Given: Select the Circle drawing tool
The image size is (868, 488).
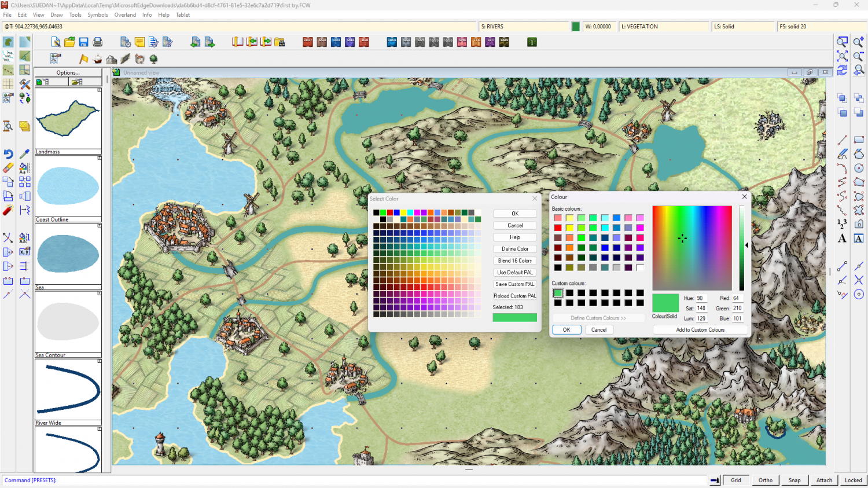Looking at the screenshot, I should pos(859,168).
